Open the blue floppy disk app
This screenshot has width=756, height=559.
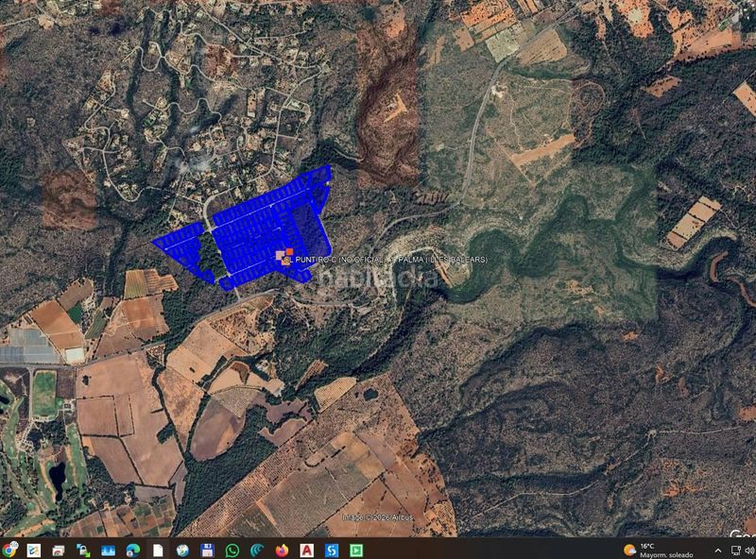point(207,550)
